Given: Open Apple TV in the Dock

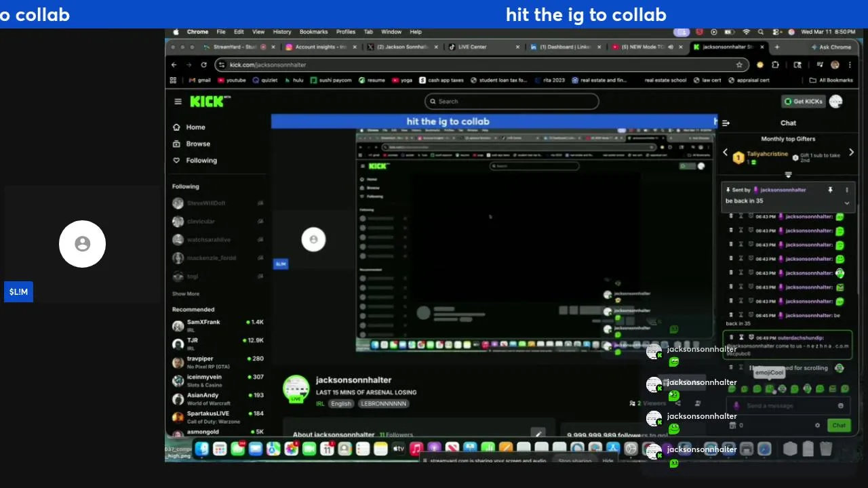Looking at the screenshot, I should click(x=398, y=449).
